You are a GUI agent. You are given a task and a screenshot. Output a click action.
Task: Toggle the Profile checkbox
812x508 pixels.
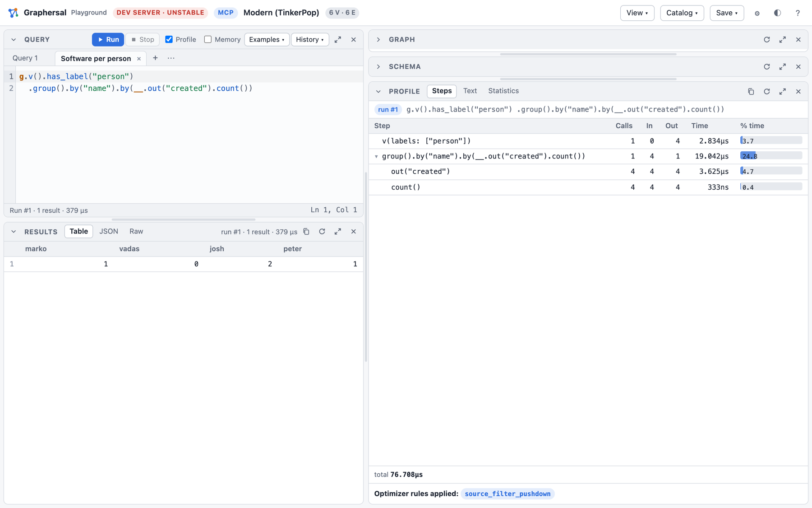pos(169,39)
